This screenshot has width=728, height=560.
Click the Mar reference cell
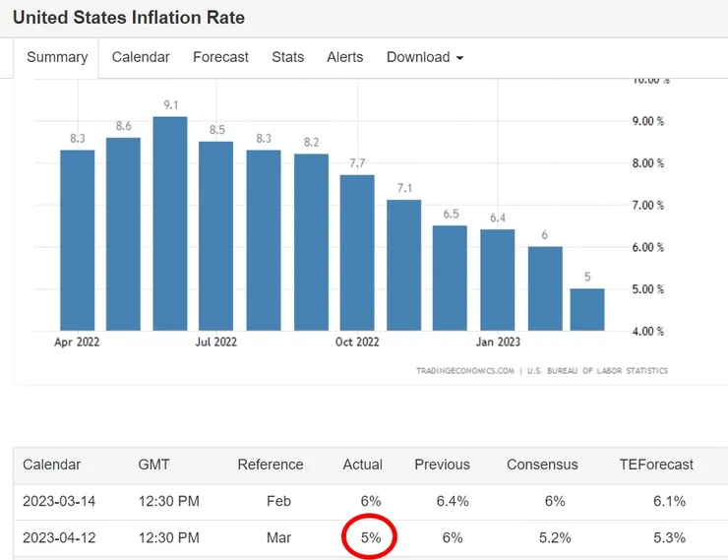click(x=278, y=537)
